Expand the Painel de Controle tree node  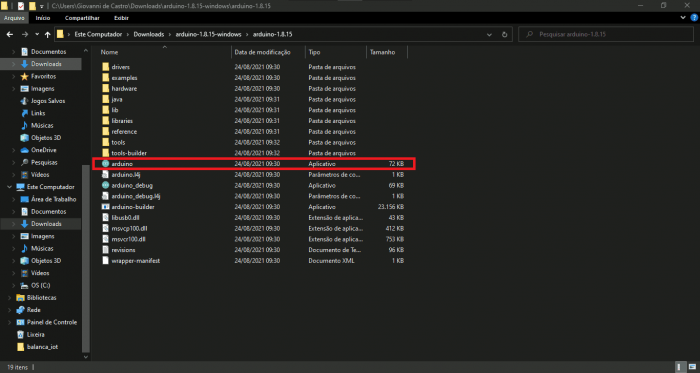[x=9, y=322]
